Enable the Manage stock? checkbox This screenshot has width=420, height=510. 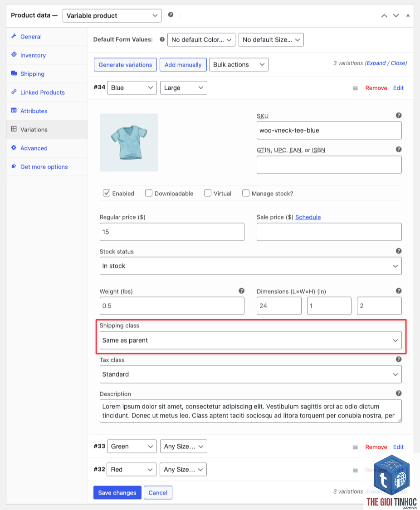246,193
